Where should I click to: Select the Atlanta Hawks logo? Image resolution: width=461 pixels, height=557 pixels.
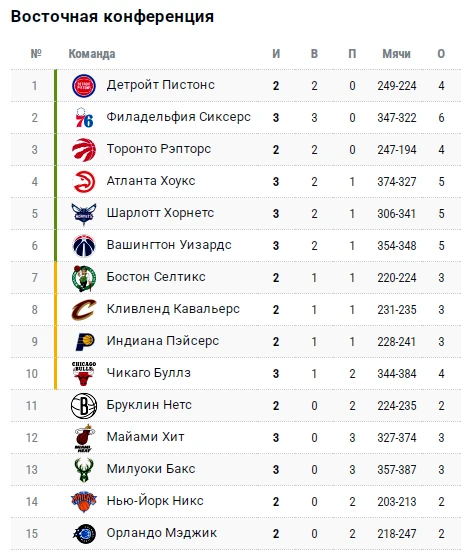tap(84, 182)
